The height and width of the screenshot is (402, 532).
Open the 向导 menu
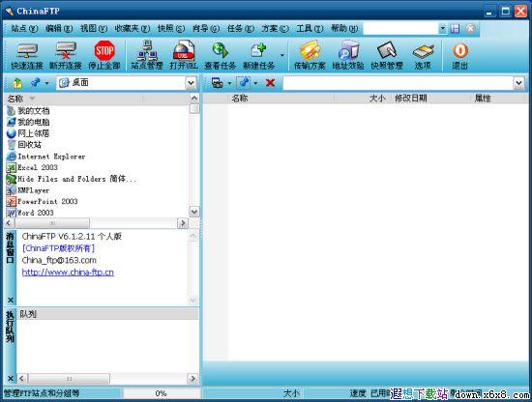[x=206, y=28]
